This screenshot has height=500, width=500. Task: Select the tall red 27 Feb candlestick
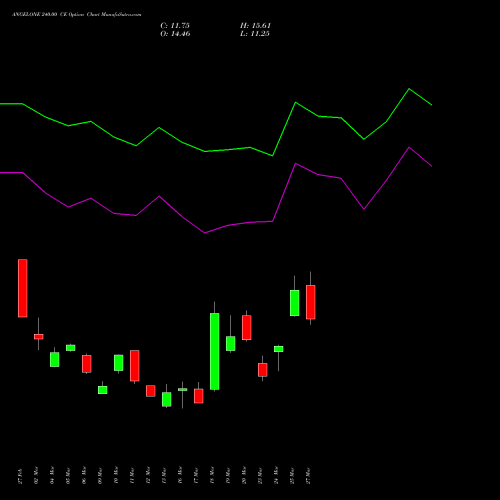pyautogui.click(x=23, y=288)
